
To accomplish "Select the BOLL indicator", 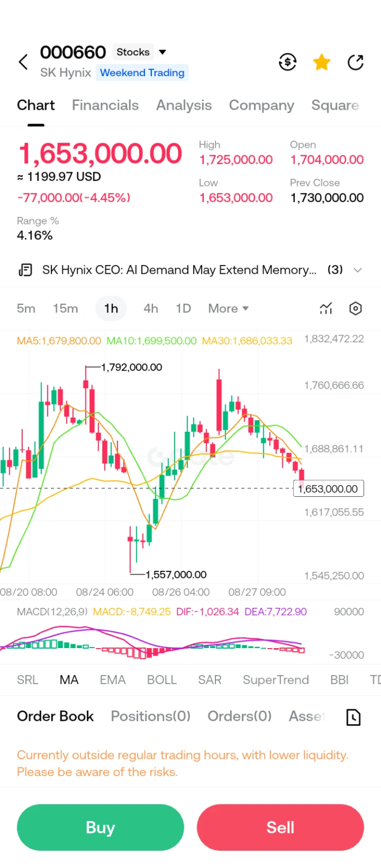I will click(x=162, y=680).
